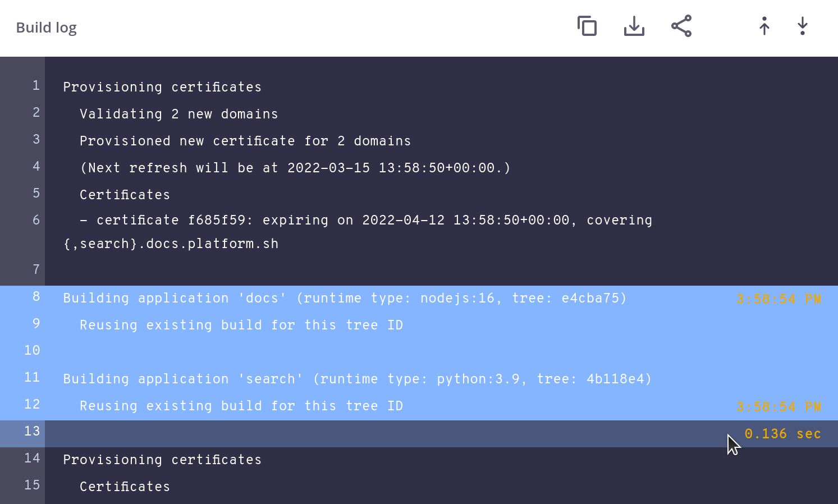838x504 pixels.
Task: Jump to the top of the log
Action: point(764,26)
